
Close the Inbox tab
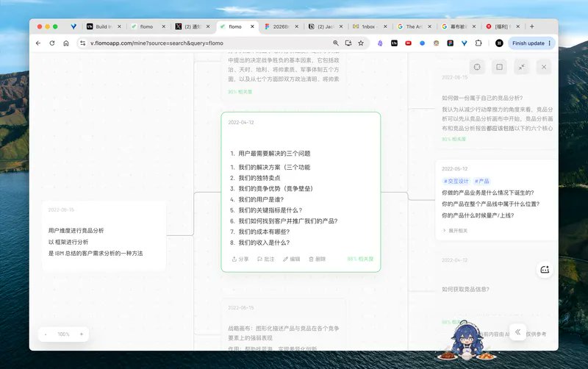pos(385,26)
